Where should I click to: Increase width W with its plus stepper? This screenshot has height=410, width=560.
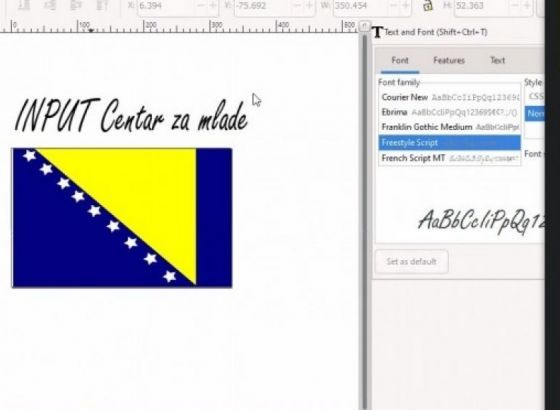[x=405, y=5]
